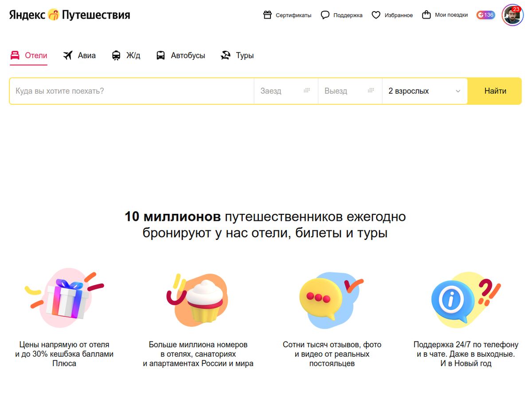Click text Больше миллиона номеров
The width and height of the screenshot is (532, 405).
(x=198, y=344)
